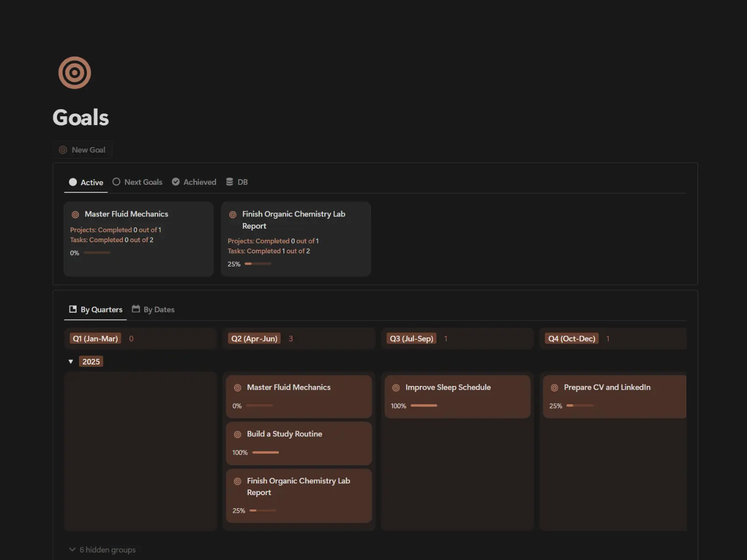Click the Q4 (Oct-Dec) column header tag
This screenshot has width=747, height=560.
pos(571,339)
